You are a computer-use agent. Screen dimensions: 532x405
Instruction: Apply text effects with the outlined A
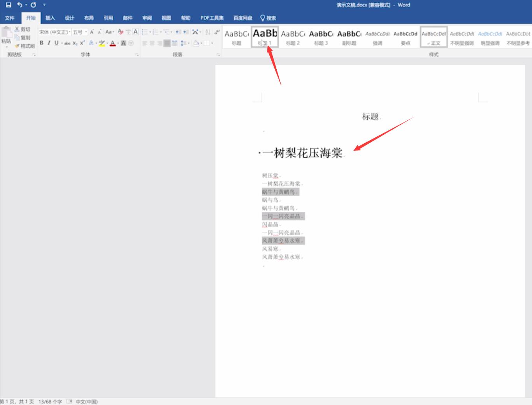[x=91, y=43]
